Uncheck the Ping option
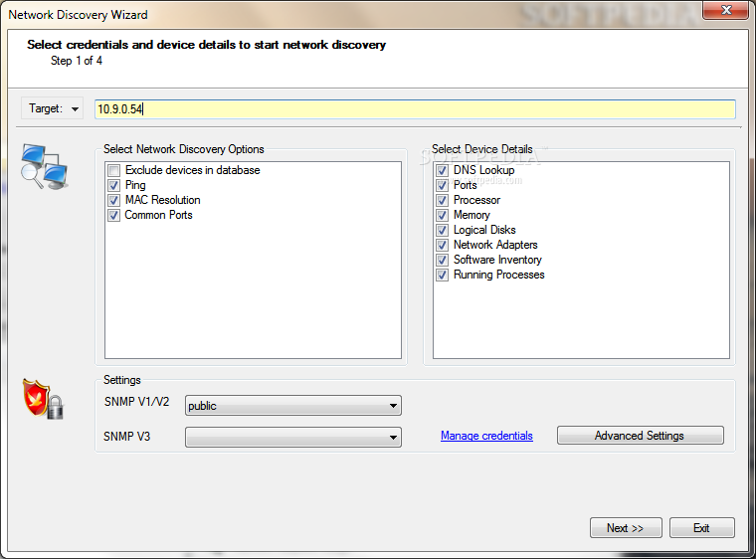The height and width of the screenshot is (559, 756). click(x=114, y=185)
